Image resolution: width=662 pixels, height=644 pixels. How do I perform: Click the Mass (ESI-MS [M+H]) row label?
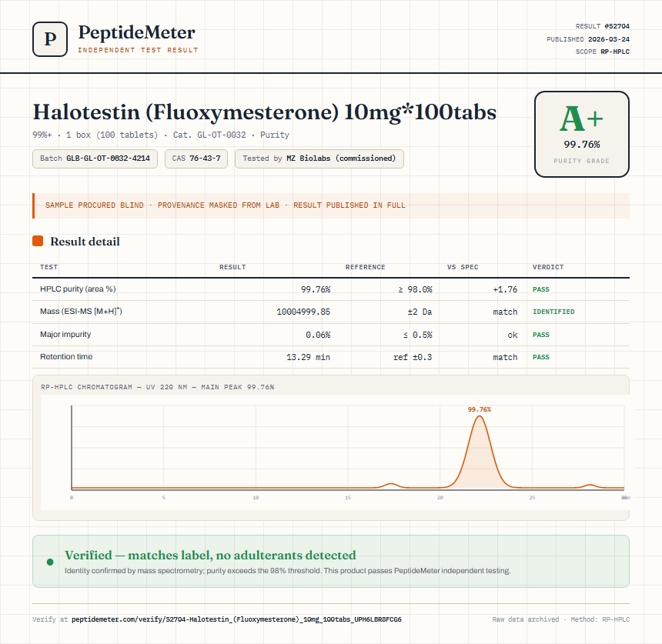tap(81, 312)
